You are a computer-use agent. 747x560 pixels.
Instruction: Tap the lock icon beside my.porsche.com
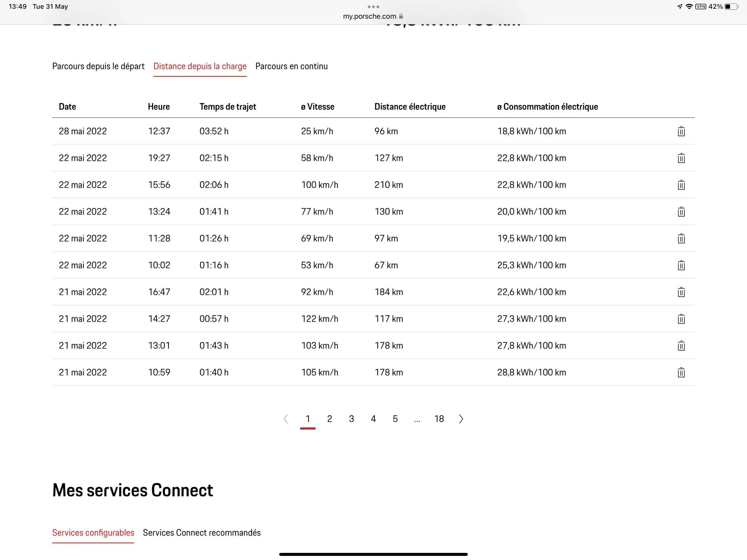[x=401, y=16]
